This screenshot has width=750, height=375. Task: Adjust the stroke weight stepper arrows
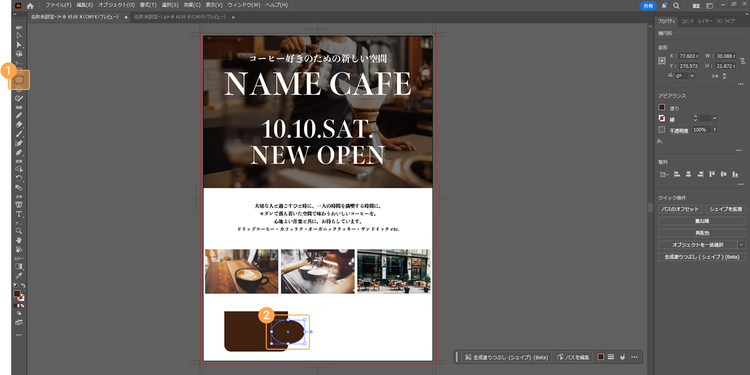tap(695, 118)
